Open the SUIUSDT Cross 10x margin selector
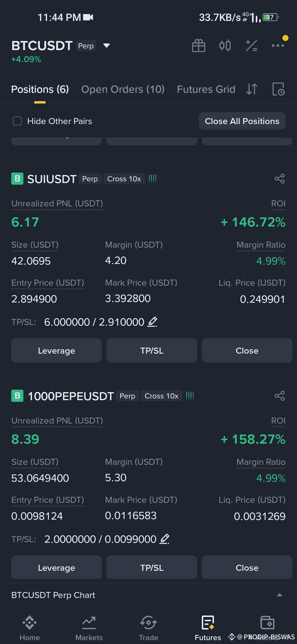 click(x=124, y=179)
